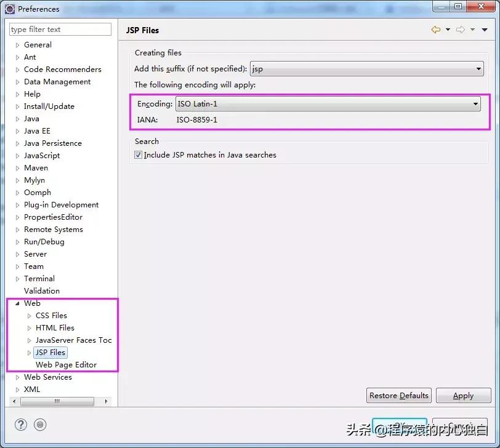500x448 pixels.
Task: Select Java Persistence entry
Action: (x=53, y=143)
